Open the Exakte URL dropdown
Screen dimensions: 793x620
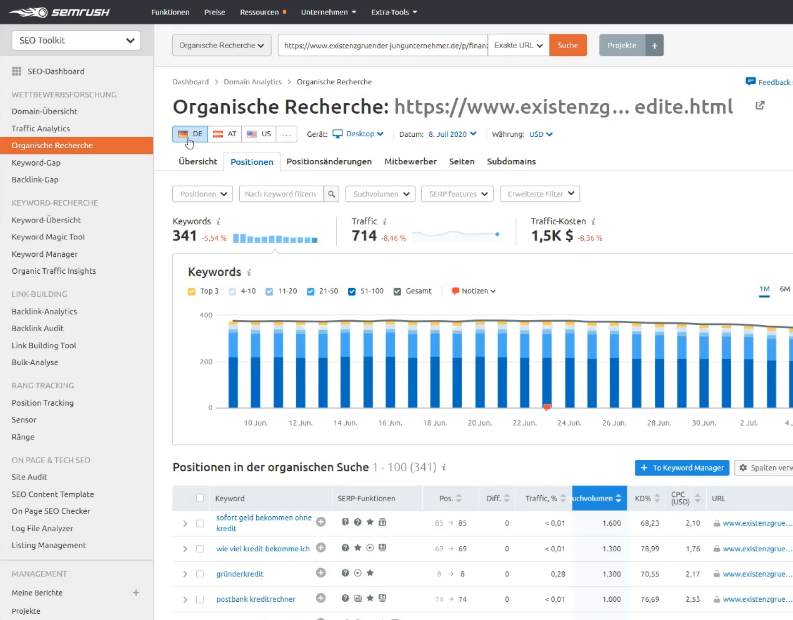point(518,46)
